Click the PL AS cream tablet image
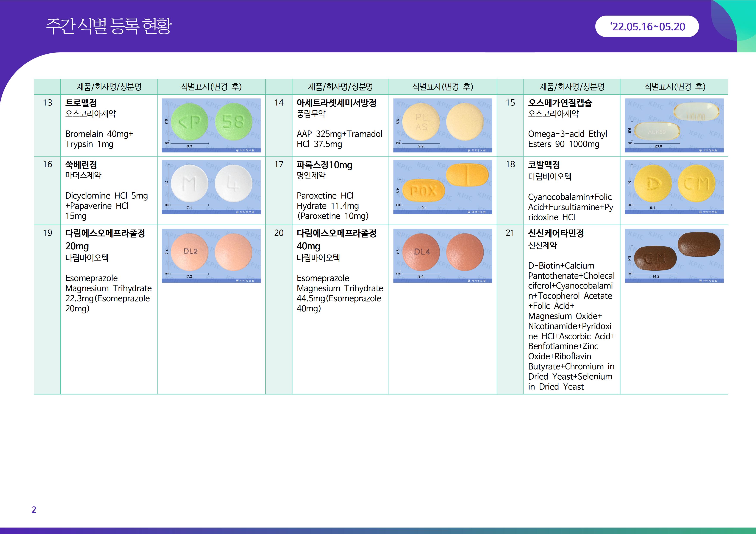Screen dimensions: 756x534 point(442,125)
